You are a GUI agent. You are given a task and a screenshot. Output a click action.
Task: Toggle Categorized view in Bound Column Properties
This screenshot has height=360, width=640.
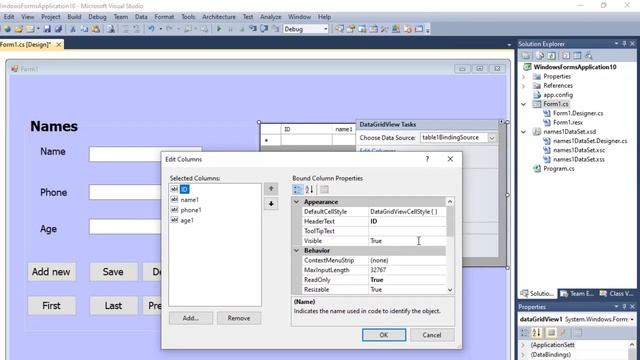coord(298,189)
